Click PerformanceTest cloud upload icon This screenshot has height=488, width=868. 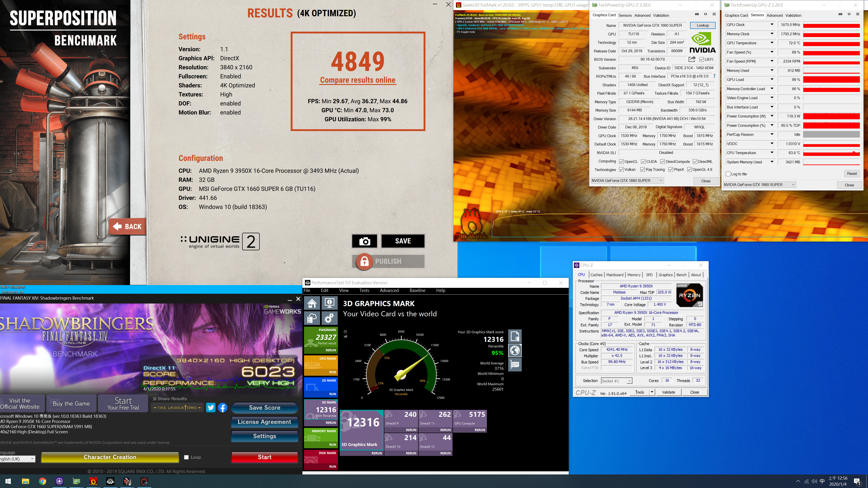[312, 318]
